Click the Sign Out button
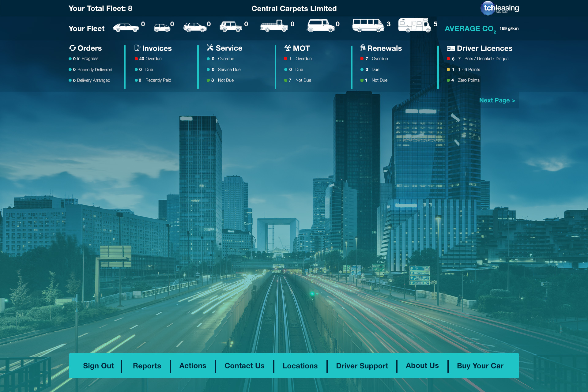The width and height of the screenshot is (588, 392). 98,366
